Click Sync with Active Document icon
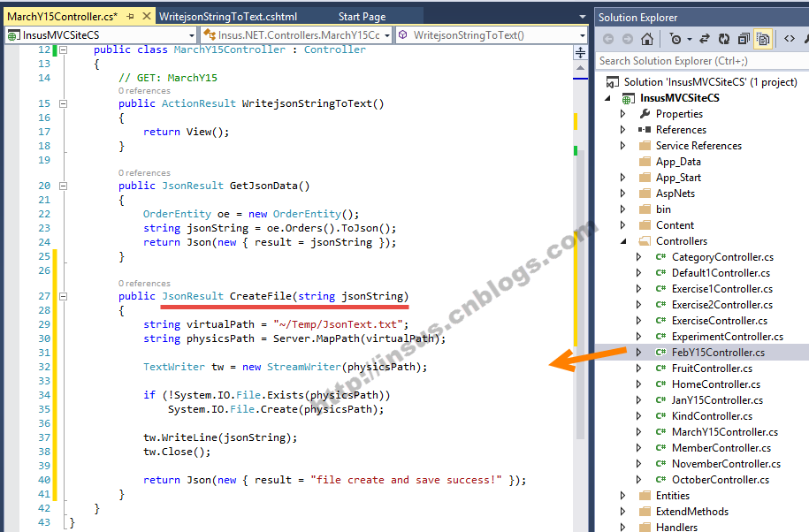This screenshot has width=809, height=532. 705,39
